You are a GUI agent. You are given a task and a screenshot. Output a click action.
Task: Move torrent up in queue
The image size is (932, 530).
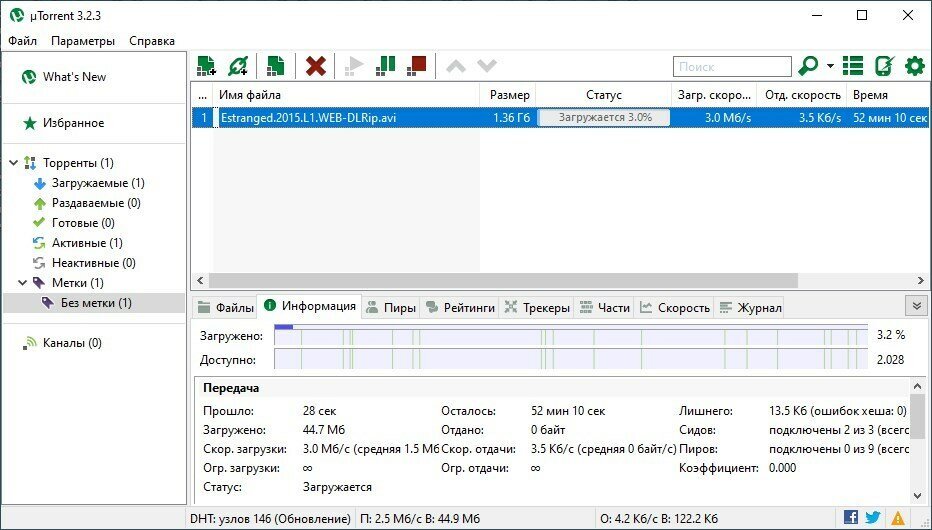click(x=456, y=66)
